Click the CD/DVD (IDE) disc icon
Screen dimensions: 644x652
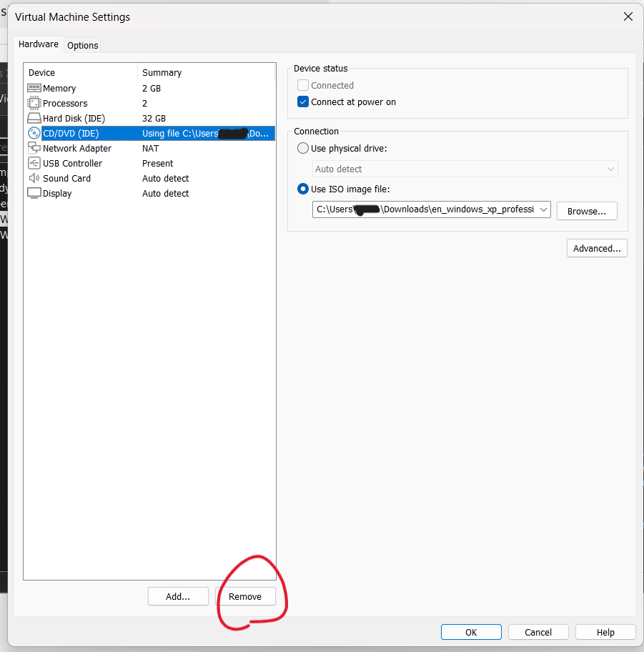34,133
